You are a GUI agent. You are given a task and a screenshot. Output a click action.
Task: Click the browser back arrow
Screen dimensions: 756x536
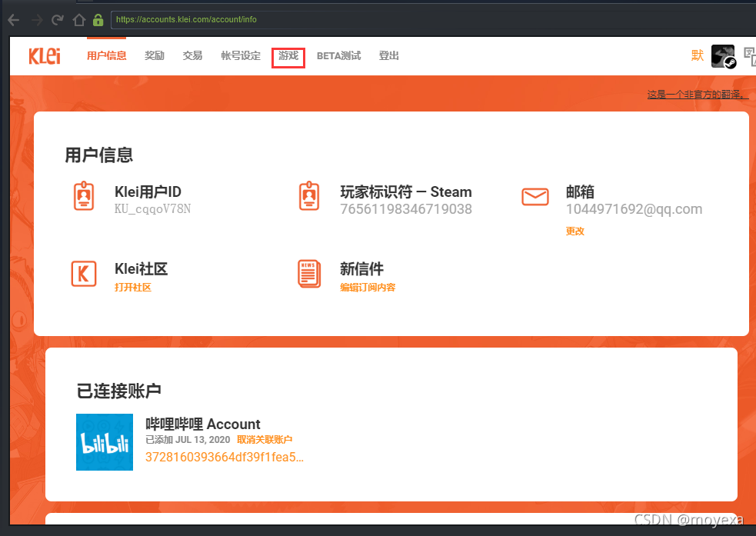click(14, 20)
